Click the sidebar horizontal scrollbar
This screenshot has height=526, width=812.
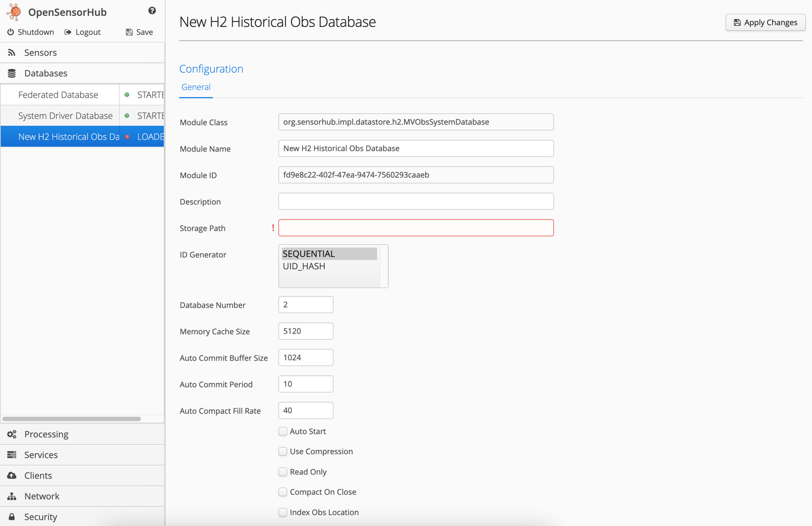(x=72, y=419)
